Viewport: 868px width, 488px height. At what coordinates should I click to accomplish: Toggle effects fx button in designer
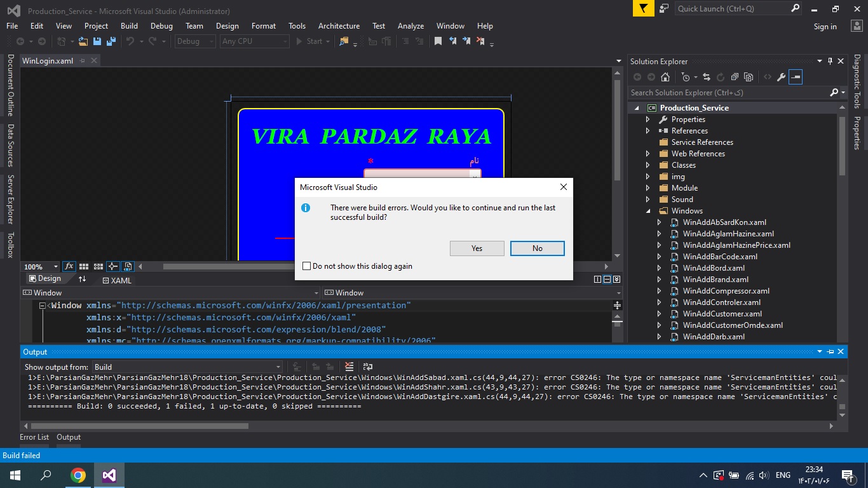69,267
